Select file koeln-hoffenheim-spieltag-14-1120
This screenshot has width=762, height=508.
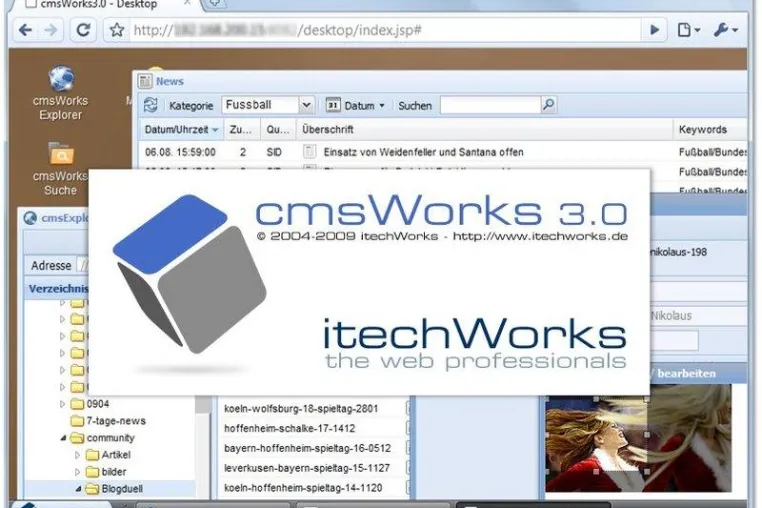pos(303,488)
